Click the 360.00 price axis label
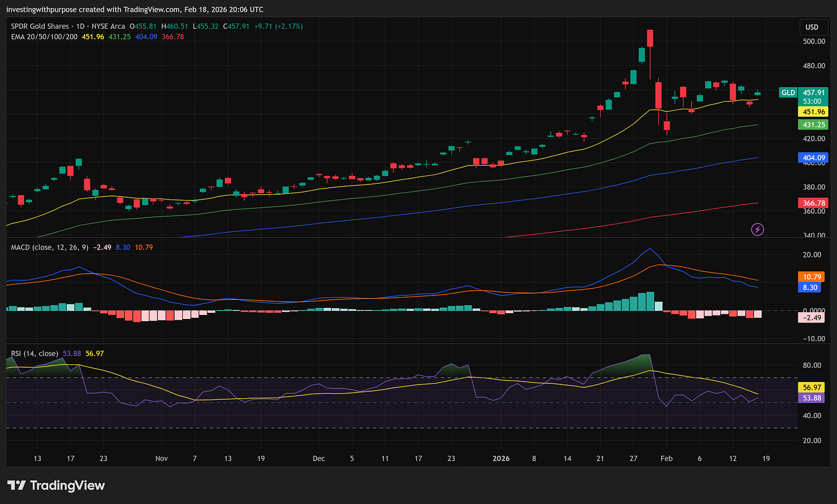Image resolution: width=837 pixels, height=504 pixels. pyautogui.click(x=813, y=211)
